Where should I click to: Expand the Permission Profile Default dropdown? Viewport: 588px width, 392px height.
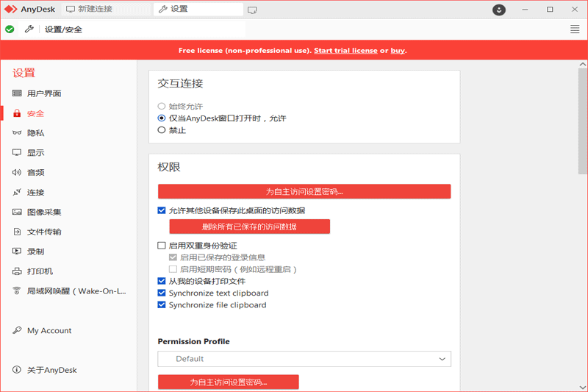point(304,359)
